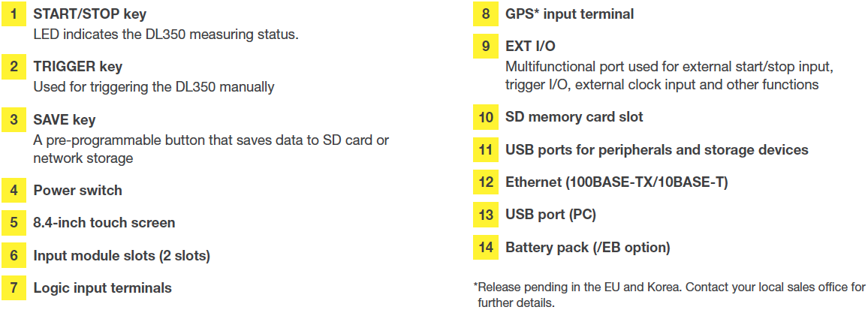Screen dimensions: 868x316
Task: Select the yellow number 2 badge
Action: click(14, 67)
